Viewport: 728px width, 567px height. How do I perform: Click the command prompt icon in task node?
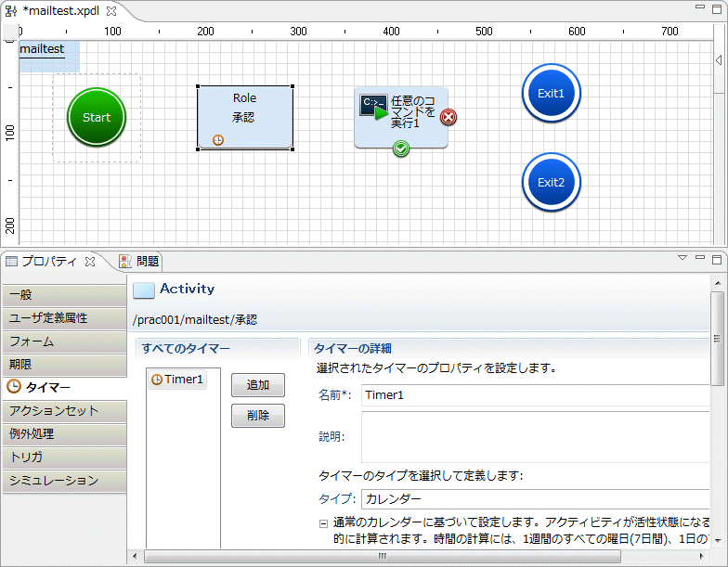(373, 105)
